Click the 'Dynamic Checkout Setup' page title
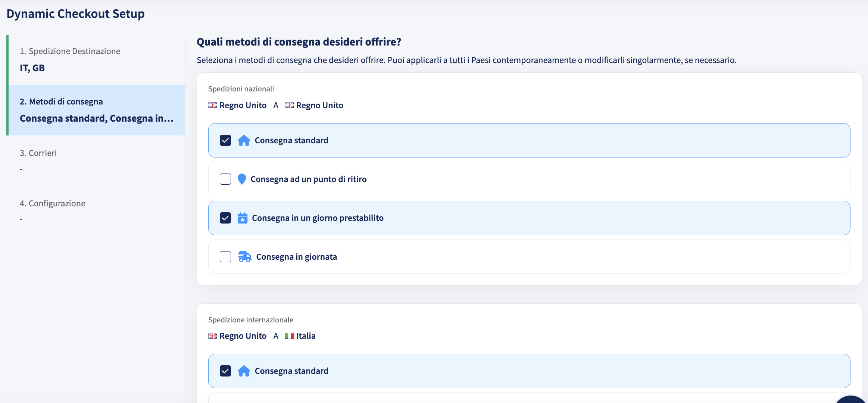Screen dimensions: 868x403 (x=75, y=13)
